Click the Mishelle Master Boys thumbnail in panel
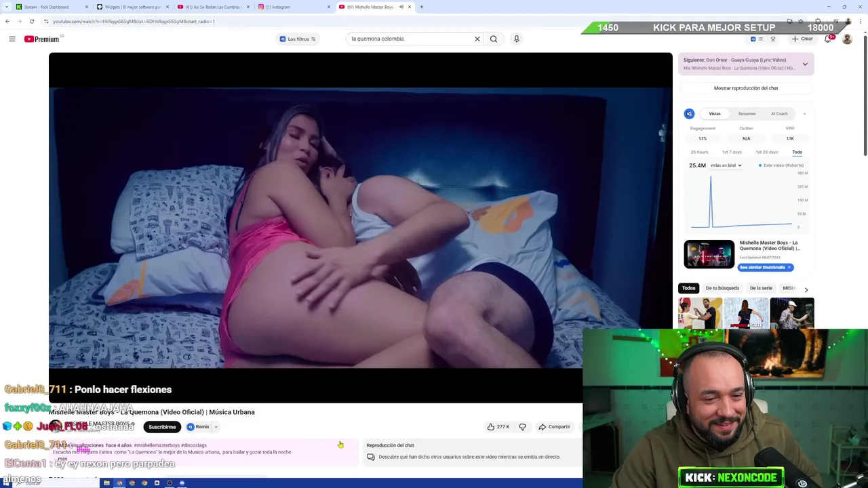The height and width of the screenshot is (488, 868). pyautogui.click(x=709, y=254)
